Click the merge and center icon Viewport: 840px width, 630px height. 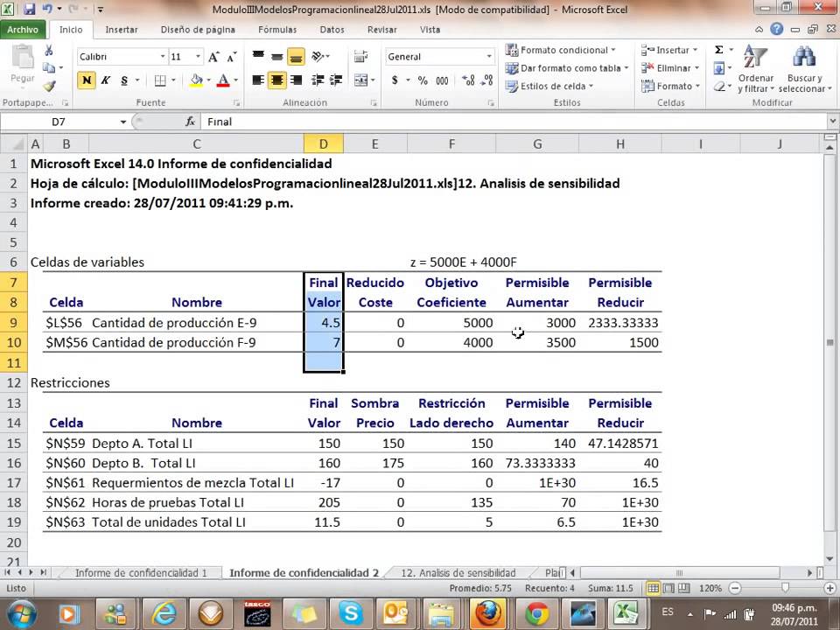tap(361, 80)
